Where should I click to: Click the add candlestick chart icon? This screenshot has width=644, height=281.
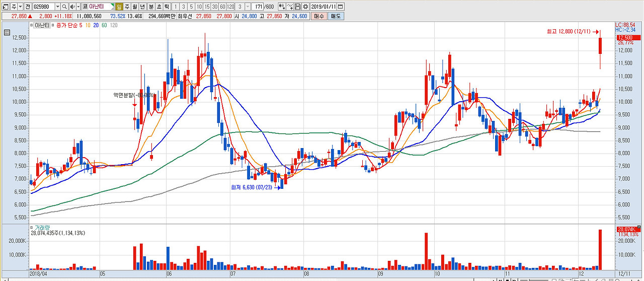pyautogui.click(x=282, y=7)
